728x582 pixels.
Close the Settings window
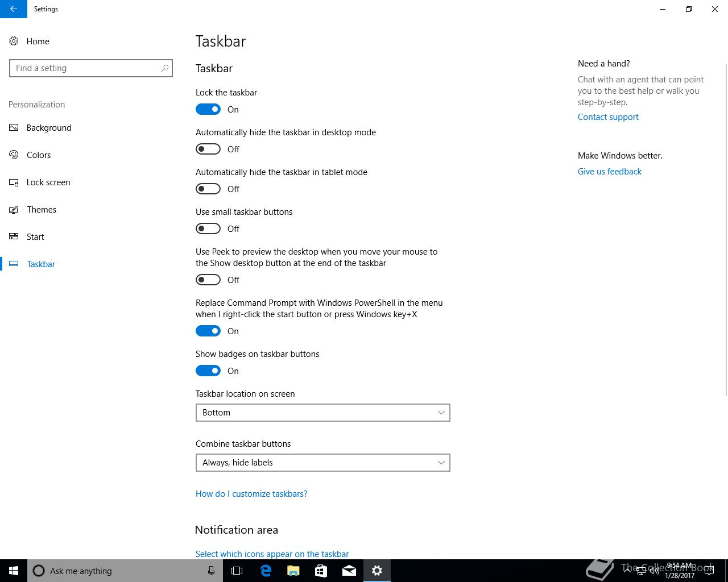[715, 9]
